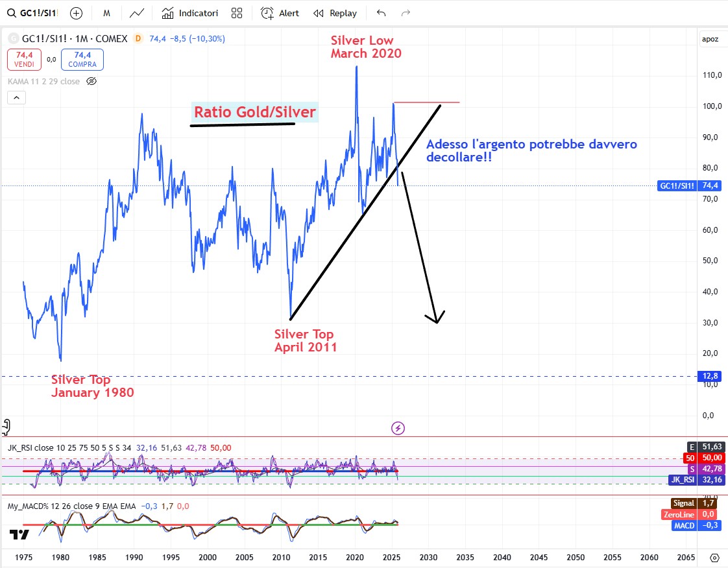Open chart settings gear at bottom right
The height and width of the screenshot is (568, 728).
pyautogui.click(x=714, y=558)
